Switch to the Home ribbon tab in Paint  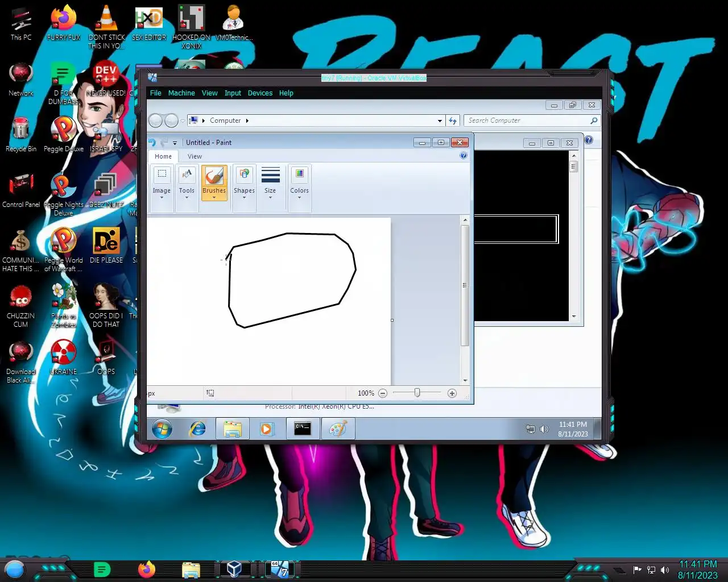click(163, 156)
